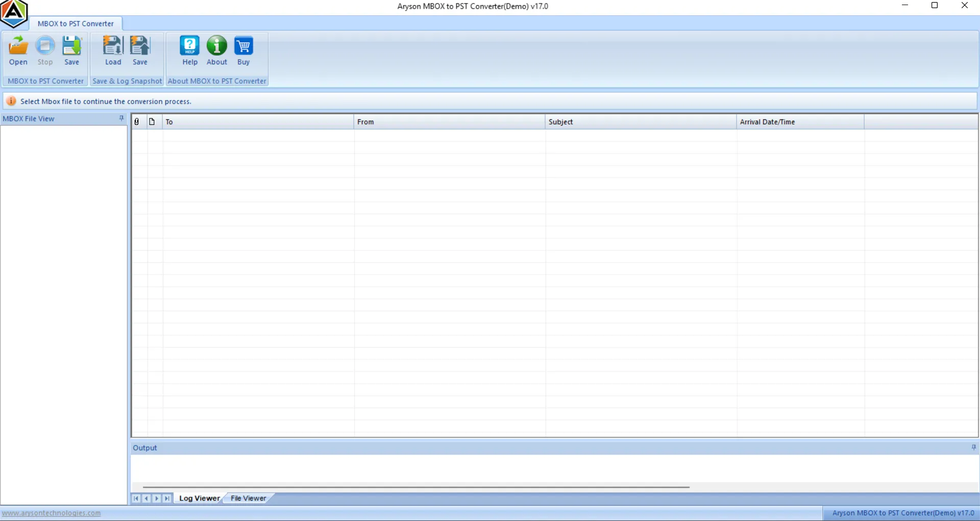
Task: Click the first-page navigation arrow
Action: (x=136, y=499)
